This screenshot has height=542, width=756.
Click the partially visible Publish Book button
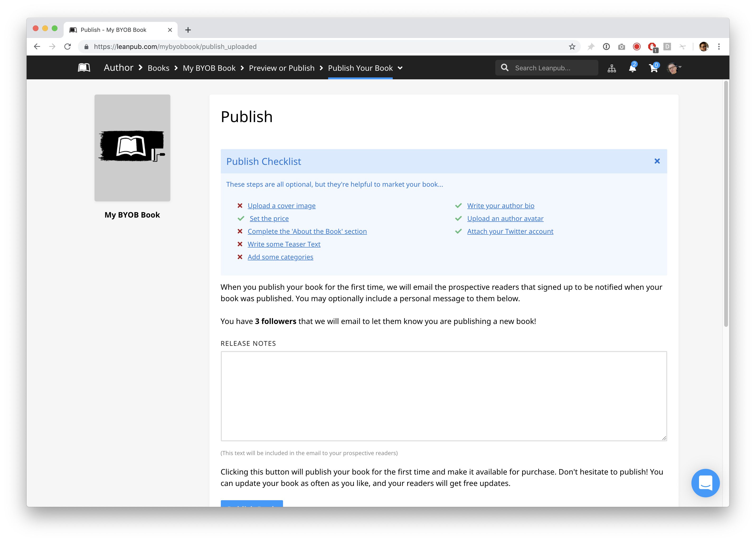(252, 503)
